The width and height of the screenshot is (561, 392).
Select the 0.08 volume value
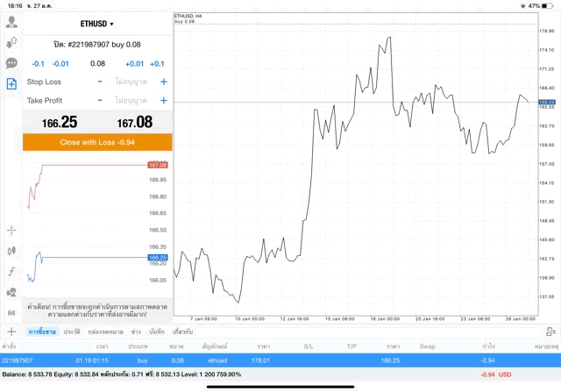97,64
